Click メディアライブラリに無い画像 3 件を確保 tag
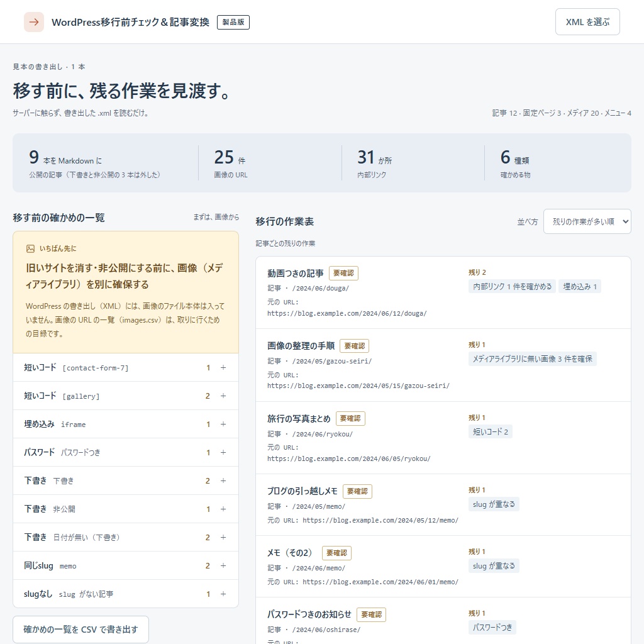Screen dimensions: 644x644 click(532, 359)
